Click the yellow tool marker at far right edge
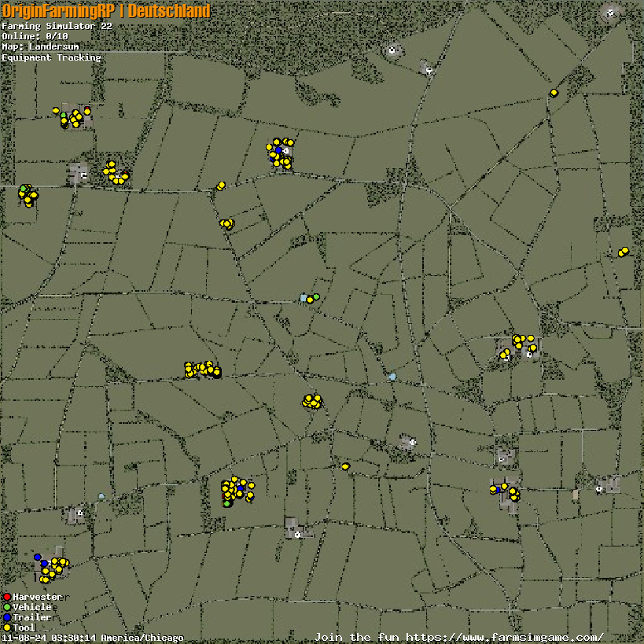Viewport: 644px width, 644px height. coord(624,252)
